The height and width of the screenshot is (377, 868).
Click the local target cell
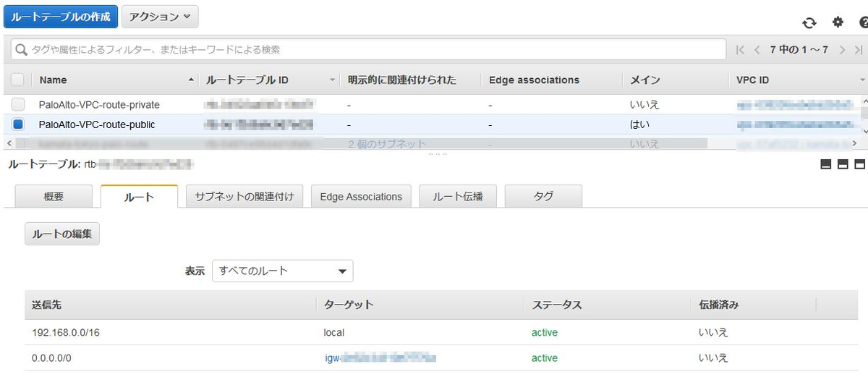pos(334,332)
